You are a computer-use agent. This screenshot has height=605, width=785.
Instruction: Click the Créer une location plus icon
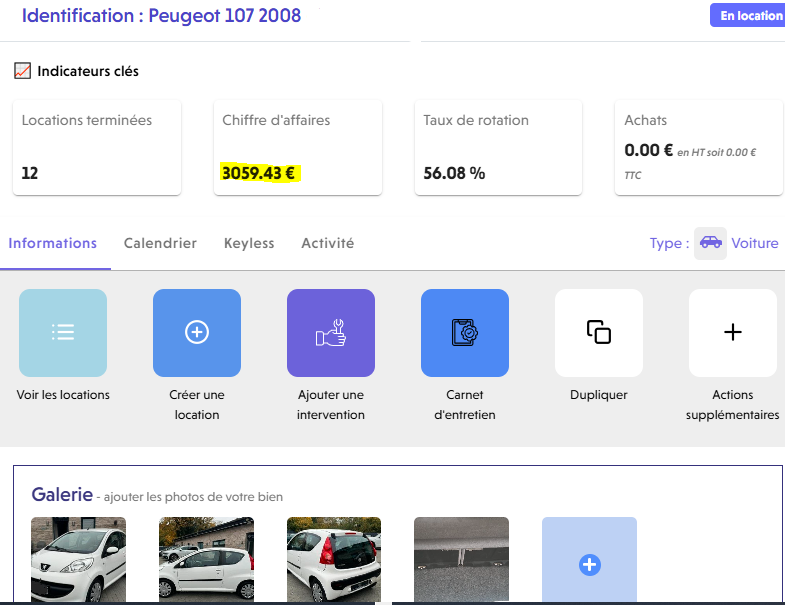[x=197, y=333]
